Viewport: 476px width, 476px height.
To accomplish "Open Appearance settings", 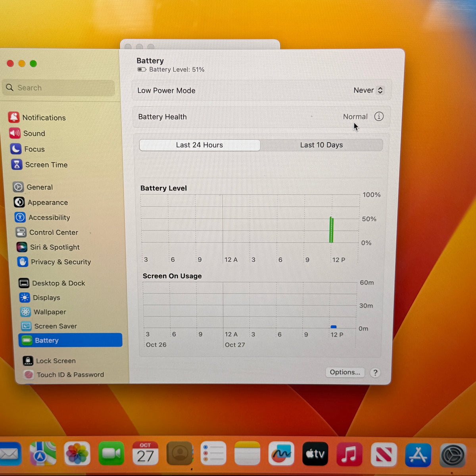I will 41,202.
